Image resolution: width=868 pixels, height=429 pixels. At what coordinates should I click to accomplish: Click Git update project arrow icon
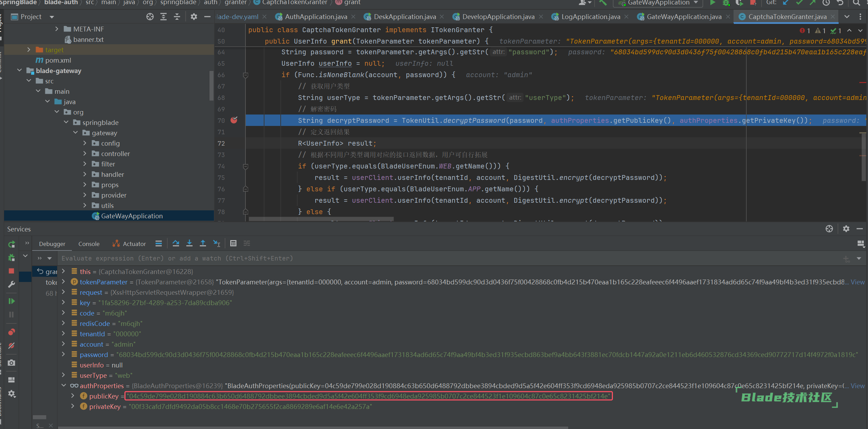(786, 3)
